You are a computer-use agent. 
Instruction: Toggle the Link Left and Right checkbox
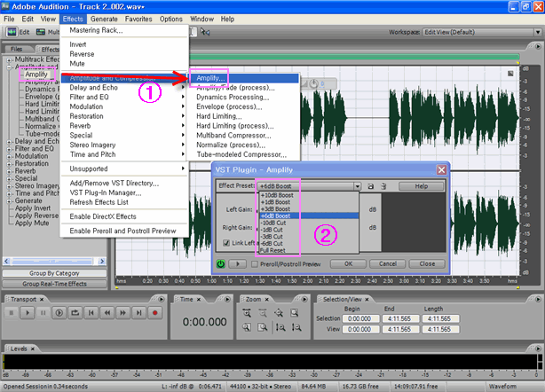226,242
